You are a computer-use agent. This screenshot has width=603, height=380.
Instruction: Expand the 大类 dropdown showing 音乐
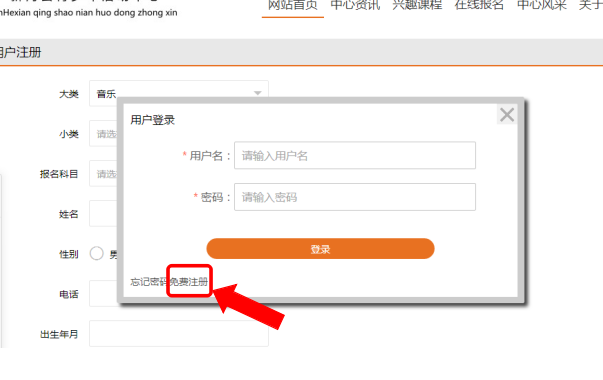(179, 93)
